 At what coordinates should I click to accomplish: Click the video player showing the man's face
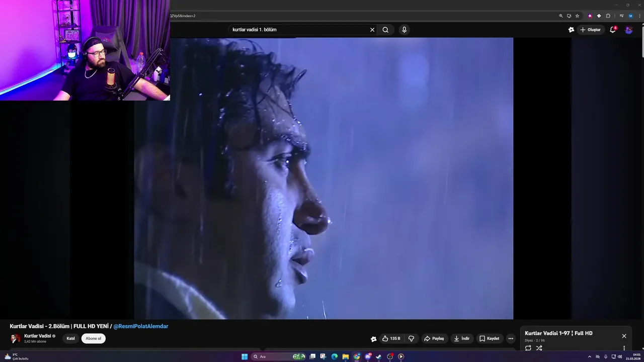pyautogui.click(x=324, y=178)
